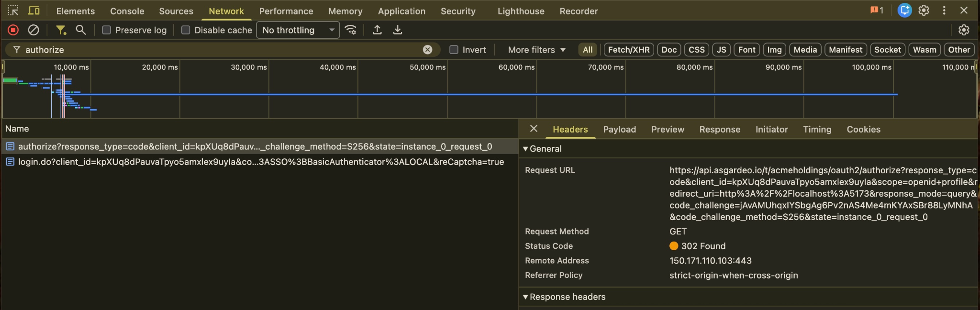This screenshot has width=980, height=310.
Task: Switch to Performance panel tab
Action: (x=286, y=11)
